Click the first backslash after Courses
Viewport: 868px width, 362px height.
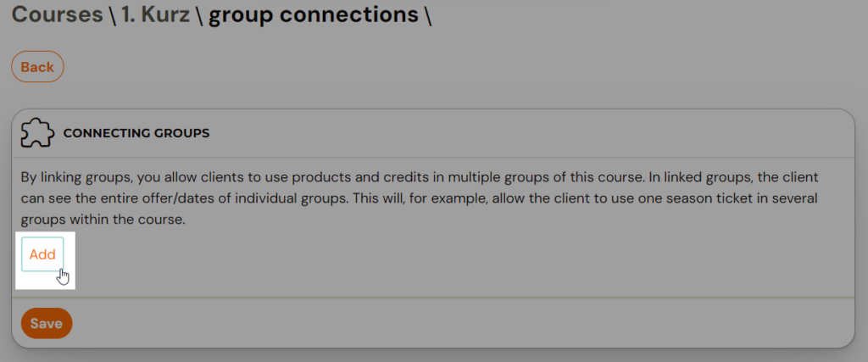click(x=112, y=15)
